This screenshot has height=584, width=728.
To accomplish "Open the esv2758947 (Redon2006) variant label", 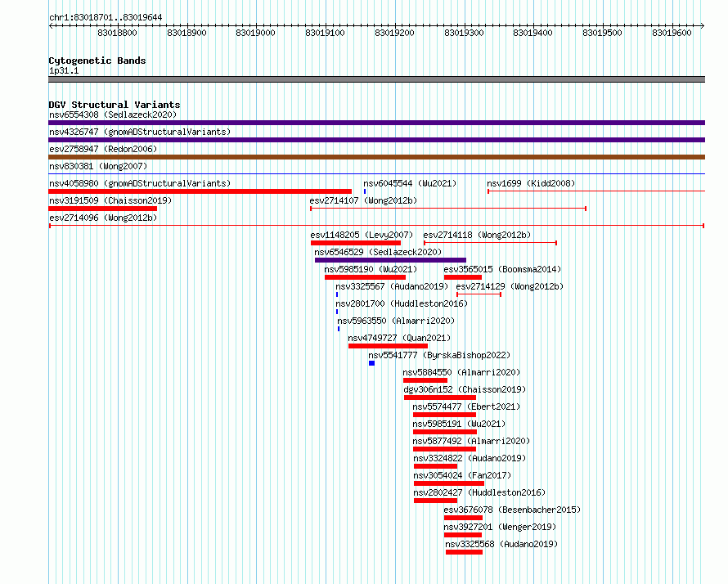I will coord(103,149).
